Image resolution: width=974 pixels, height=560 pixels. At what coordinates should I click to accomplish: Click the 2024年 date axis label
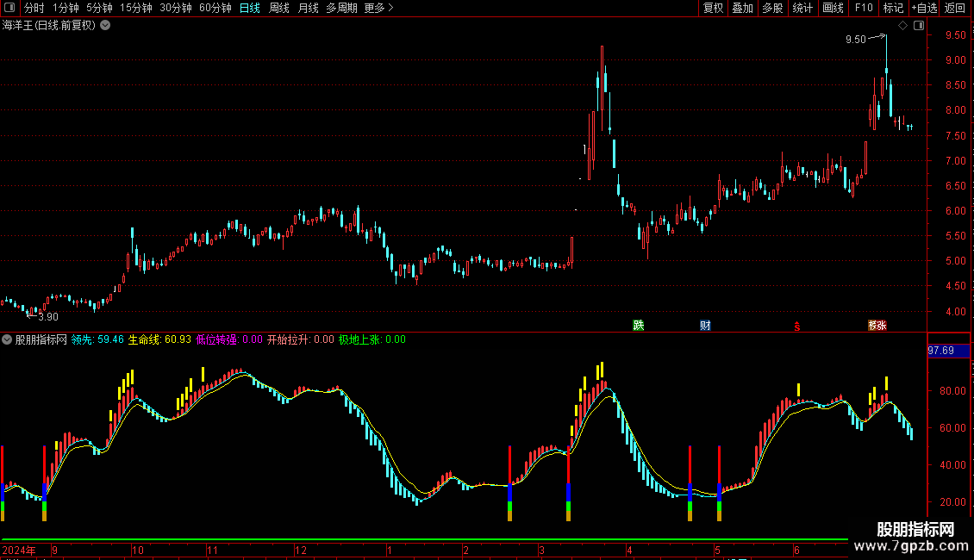point(19,550)
